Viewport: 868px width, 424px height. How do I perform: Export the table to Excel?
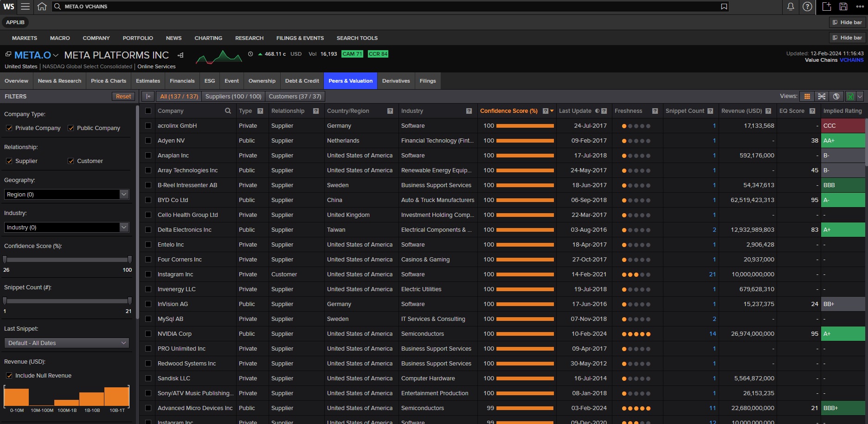850,97
